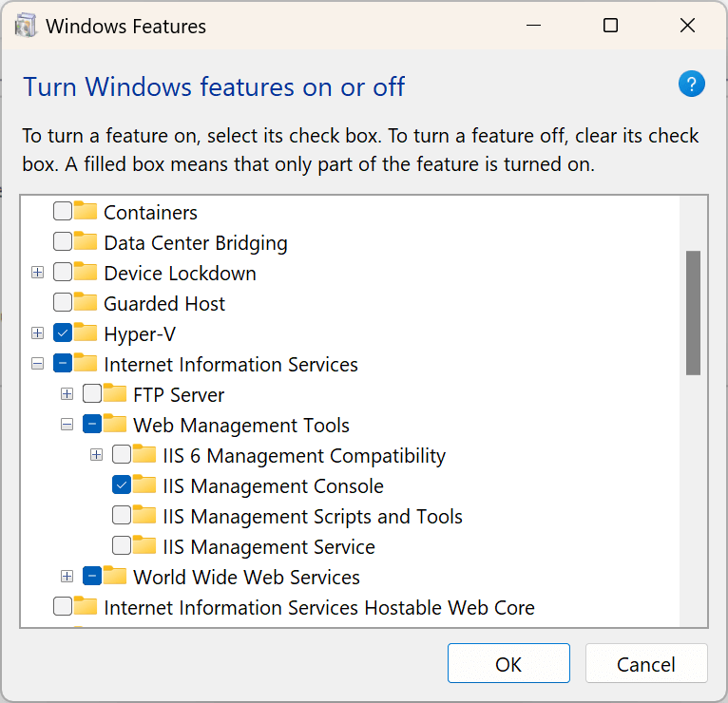
Task: Expand the Hyper-V node
Action: (38, 333)
